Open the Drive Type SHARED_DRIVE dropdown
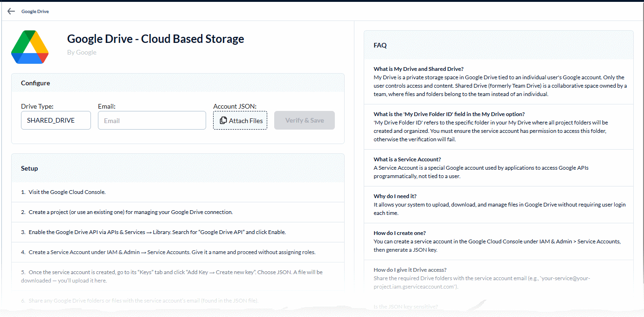This screenshot has height=317, width=644. click(56, 120)
